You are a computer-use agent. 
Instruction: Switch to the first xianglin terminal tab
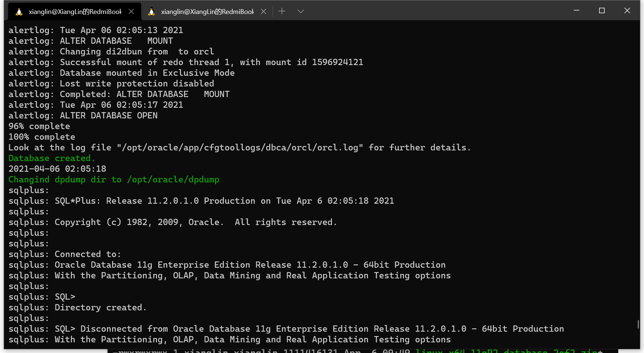(75, 11)
